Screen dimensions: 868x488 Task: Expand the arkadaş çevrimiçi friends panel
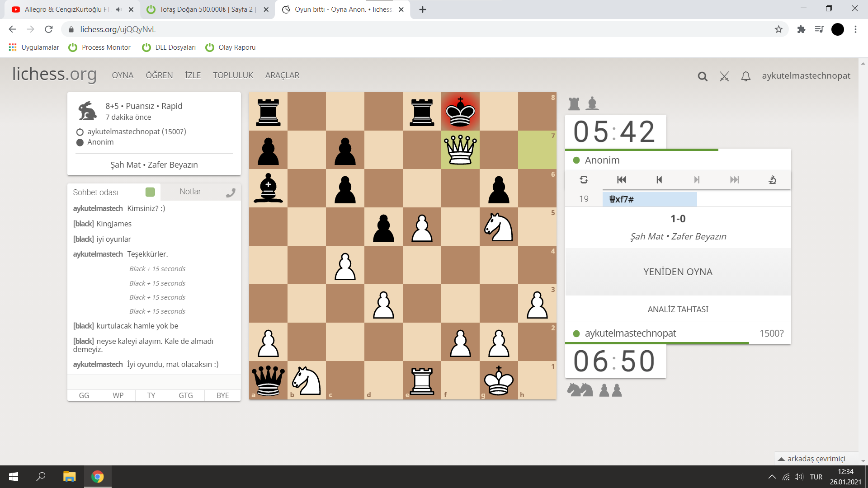pyautogui.click(x=816, y=458)
